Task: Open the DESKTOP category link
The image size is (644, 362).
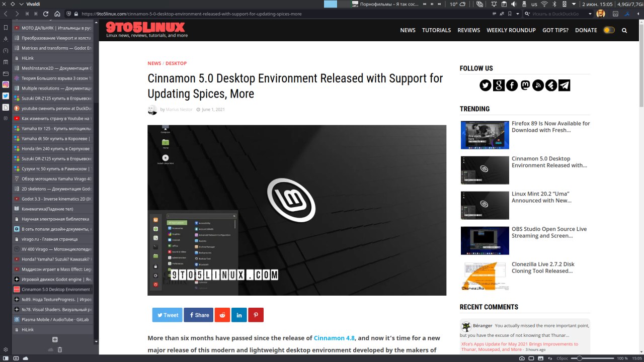Action: [176, 63]
